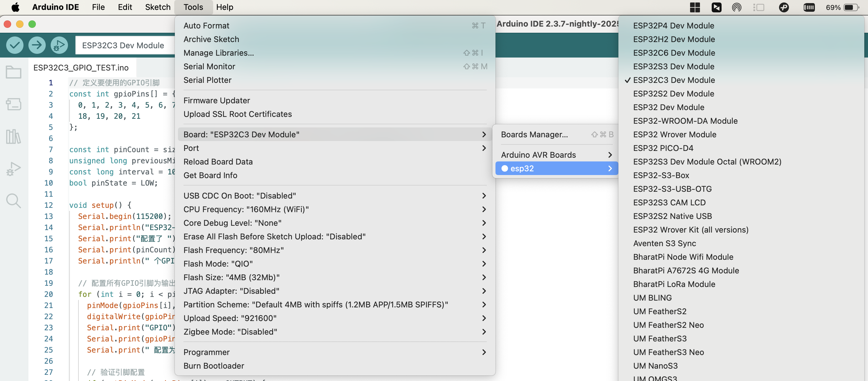This screenshot has width=868, height=381.
Task: Click Burn Bootloader
Action: point(335,366)
